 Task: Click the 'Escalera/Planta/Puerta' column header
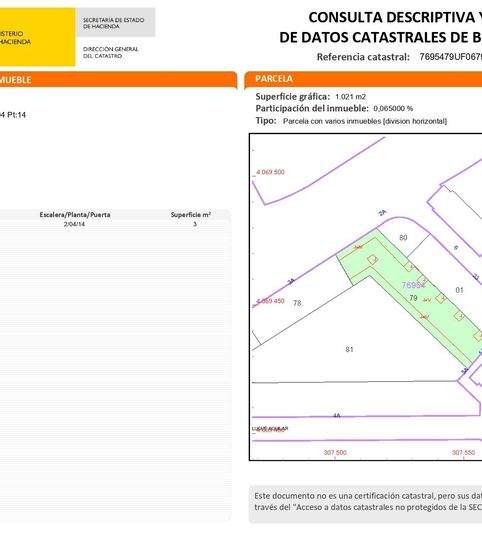[75, 215]
